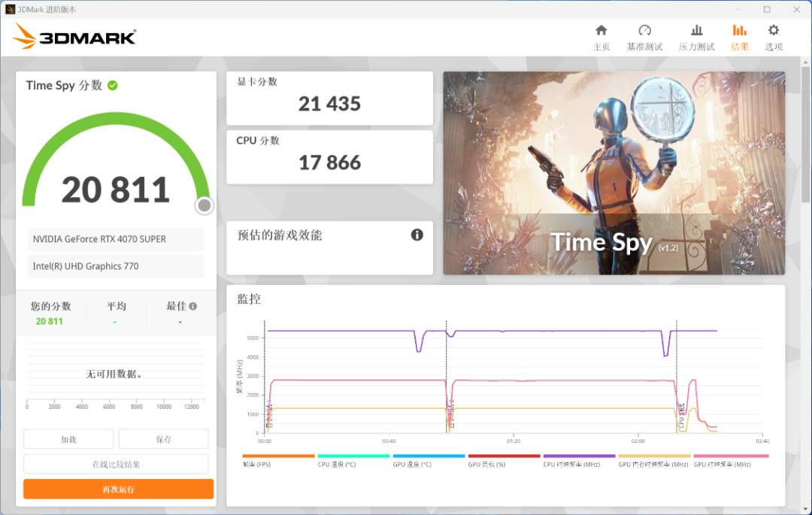Click the 3DMark logo
This screenshot has width=812, height=515.
pos(74,36)
